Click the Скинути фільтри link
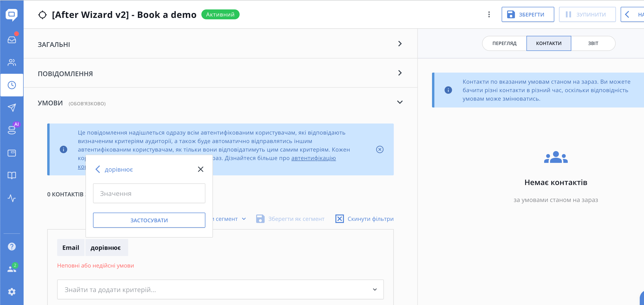644x305 pixels. (370, 219)
